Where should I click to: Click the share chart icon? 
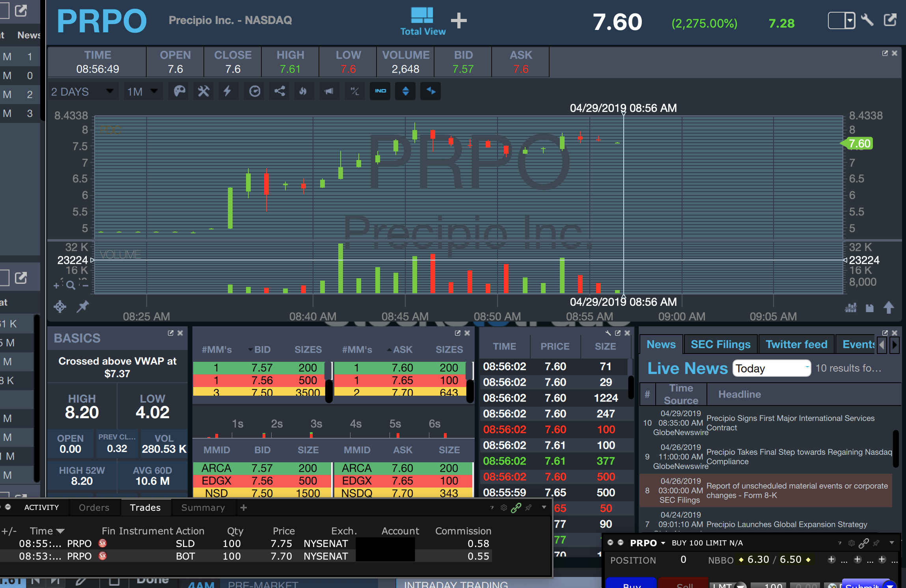point(280,91)
